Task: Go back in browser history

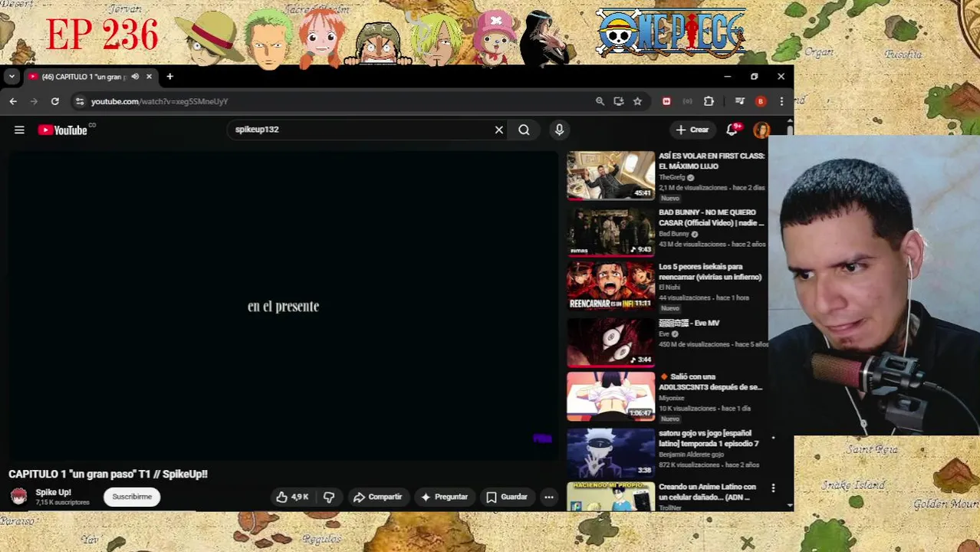Action: click(x=13, y=101)
